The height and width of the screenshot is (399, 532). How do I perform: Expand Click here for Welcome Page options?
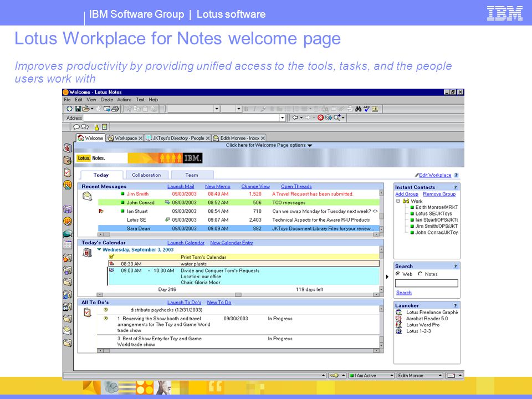(x=269, y=145)
